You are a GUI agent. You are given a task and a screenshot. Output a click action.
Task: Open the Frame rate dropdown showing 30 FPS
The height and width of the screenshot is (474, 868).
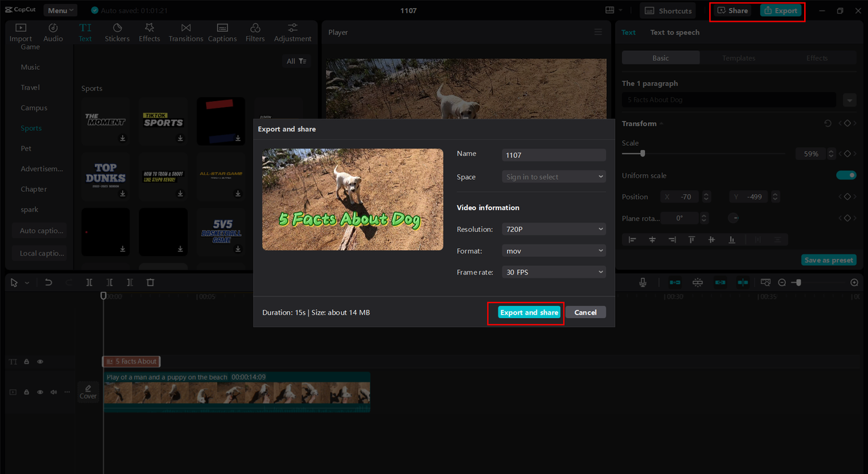click(x=554, y=272)
